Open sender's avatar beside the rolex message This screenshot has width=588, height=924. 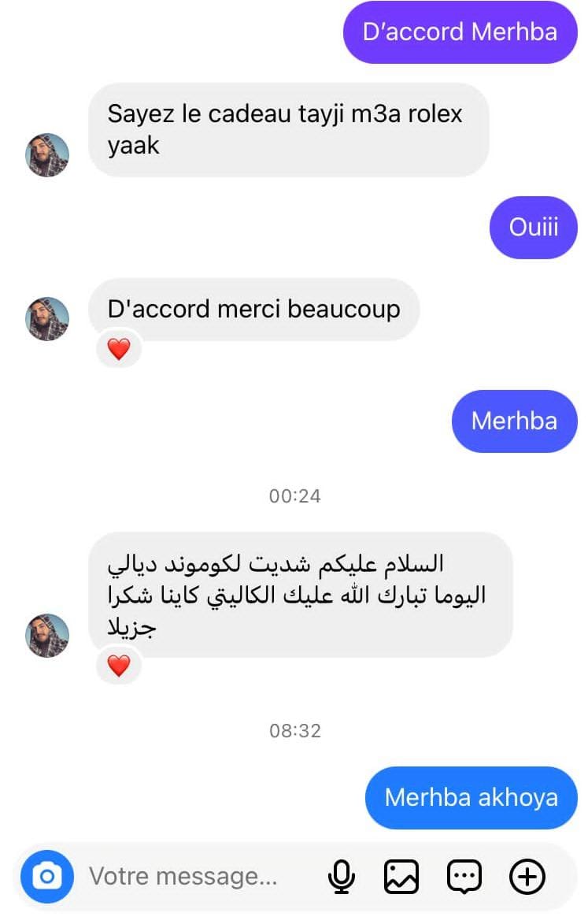click(47, 155)
